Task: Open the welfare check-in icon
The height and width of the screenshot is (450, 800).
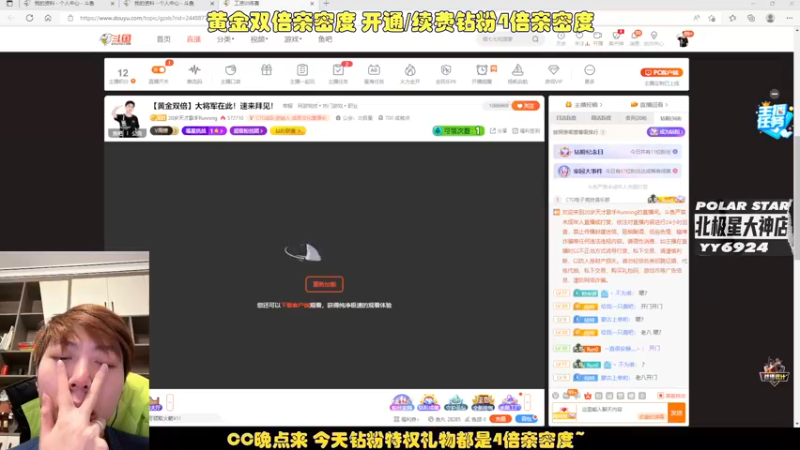Action: pos(515,131)
